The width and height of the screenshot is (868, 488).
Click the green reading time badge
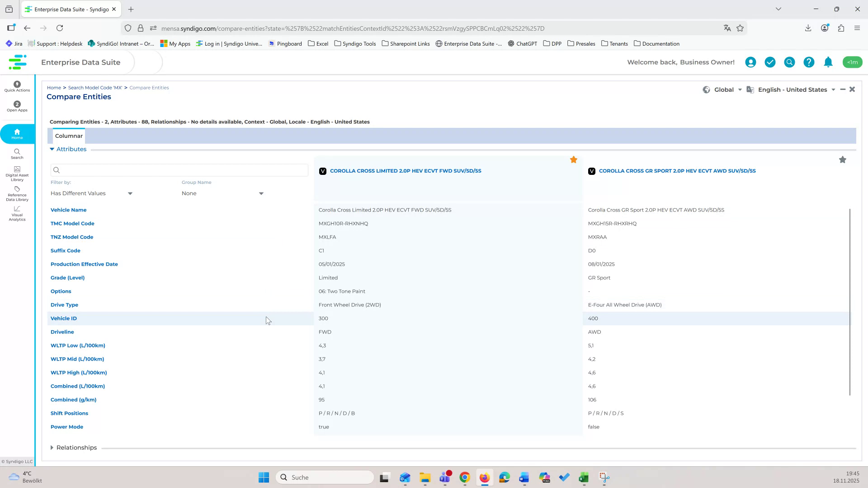pos(853,62)
